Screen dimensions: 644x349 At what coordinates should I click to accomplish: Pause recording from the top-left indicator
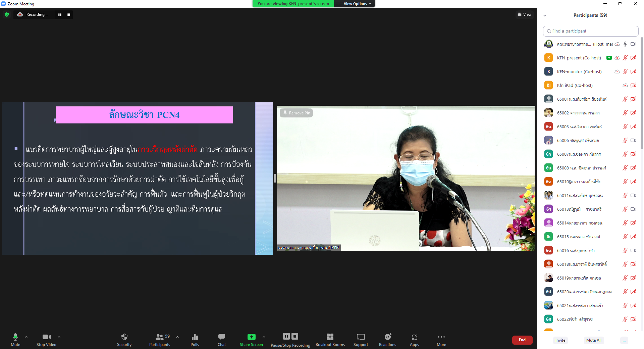coord(60,14)
